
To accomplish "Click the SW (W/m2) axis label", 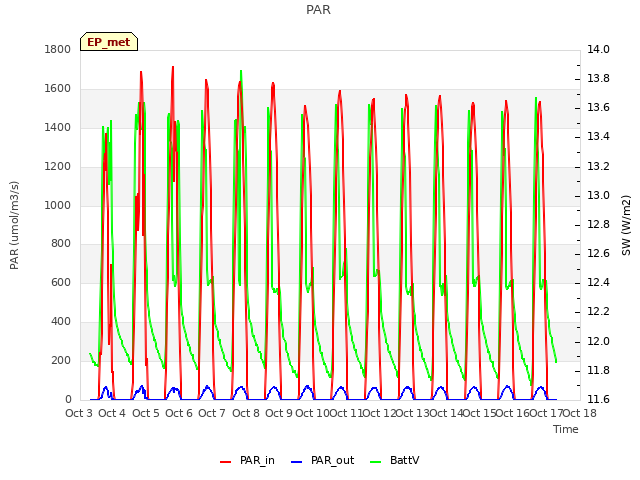I will [627, 225].
